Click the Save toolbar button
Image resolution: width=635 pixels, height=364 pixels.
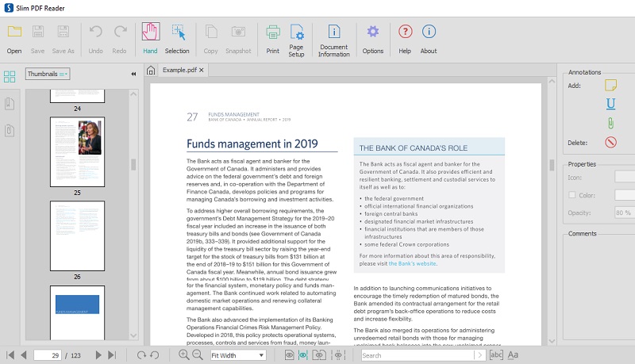coord(37,39)
